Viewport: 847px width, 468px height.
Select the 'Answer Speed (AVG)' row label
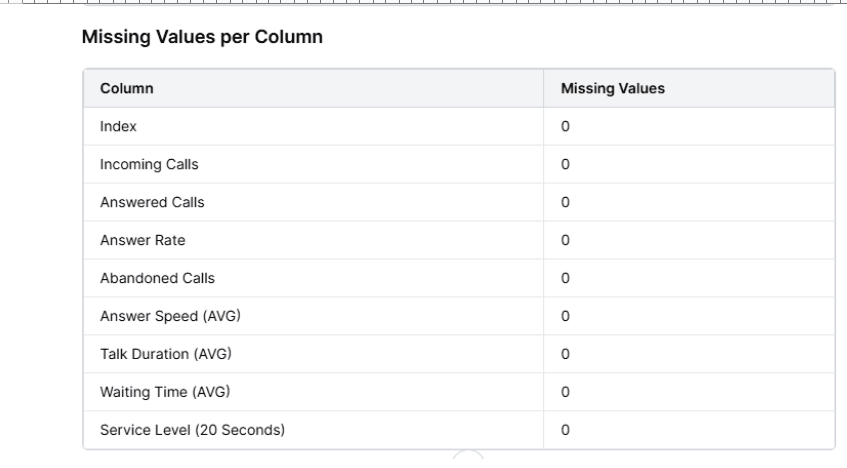157,316
